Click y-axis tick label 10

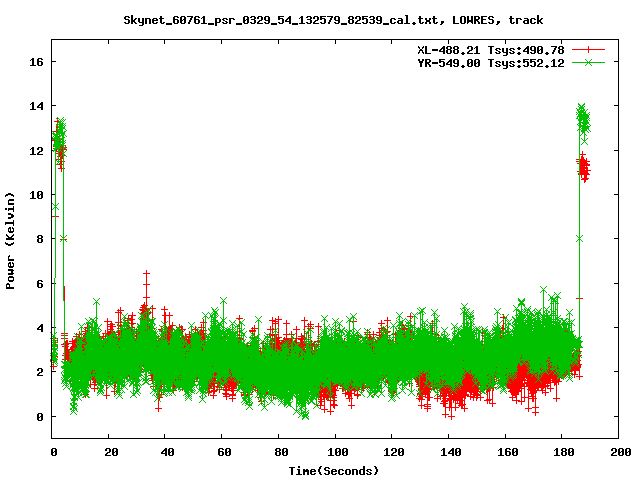(36, 195)
